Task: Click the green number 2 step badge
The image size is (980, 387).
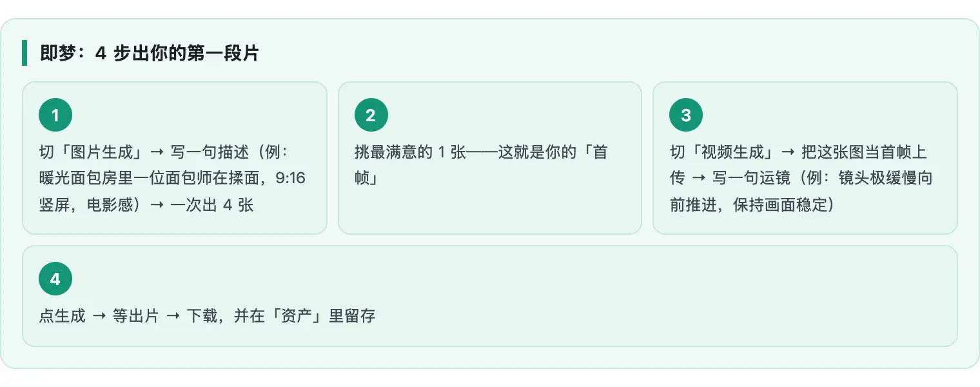Action: (x=371, y=115)
